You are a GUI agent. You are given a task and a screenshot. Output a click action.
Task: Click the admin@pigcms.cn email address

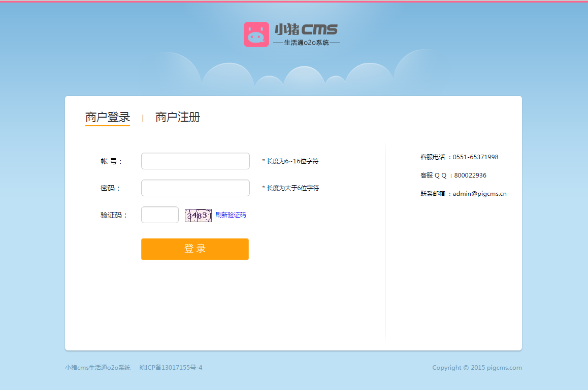pos(479,193)
